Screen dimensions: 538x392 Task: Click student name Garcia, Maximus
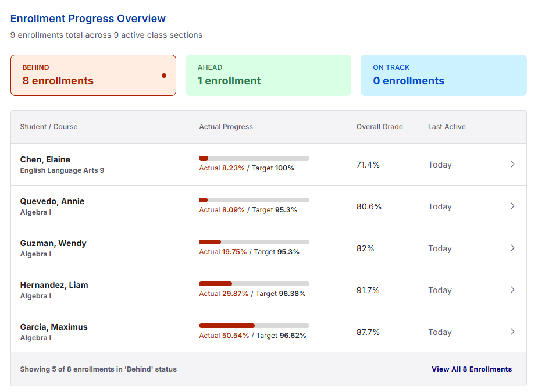(54, 327)
